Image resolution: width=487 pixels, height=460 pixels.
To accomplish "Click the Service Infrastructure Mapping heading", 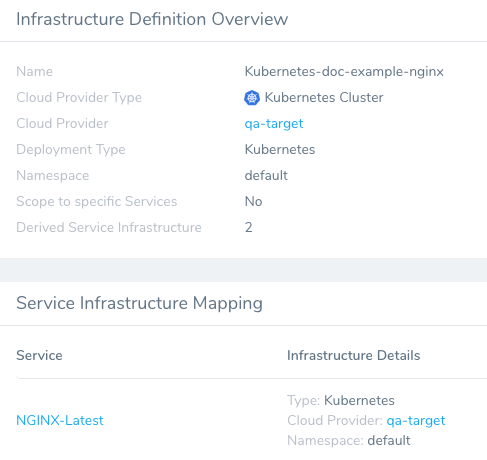I will 139,303.
